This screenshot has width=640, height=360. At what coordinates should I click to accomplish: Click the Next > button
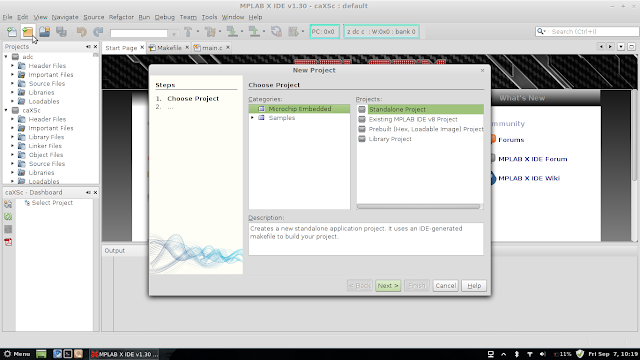[388, 286]
